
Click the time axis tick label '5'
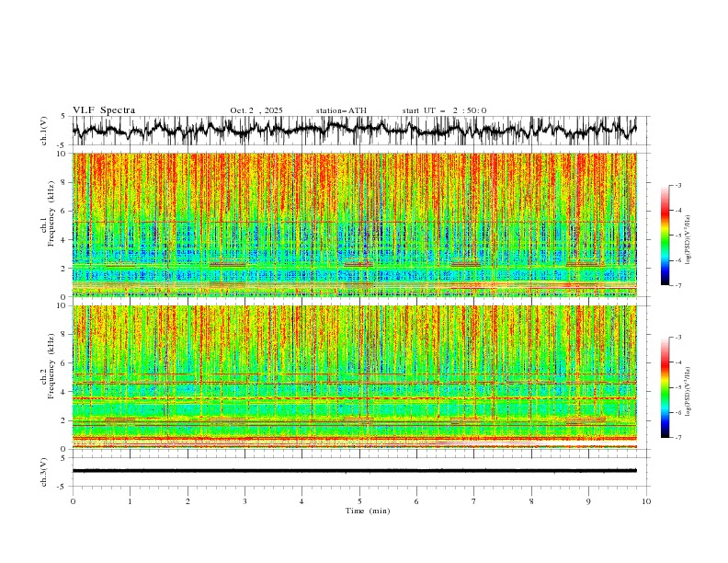point(359,501)
